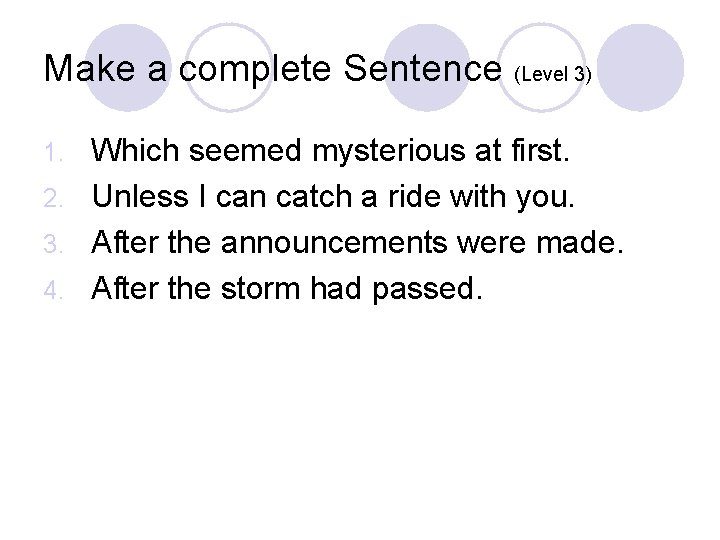Click the list number 3 marker

coord(53,244)
